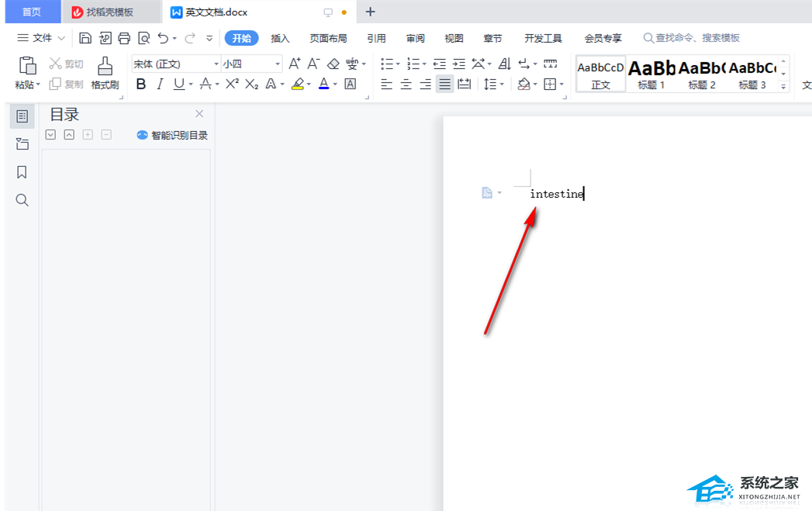Click the clear formatting eraser icon
Image resolution: width=812 pixels, height=511 pixels.
coord(333,64)
